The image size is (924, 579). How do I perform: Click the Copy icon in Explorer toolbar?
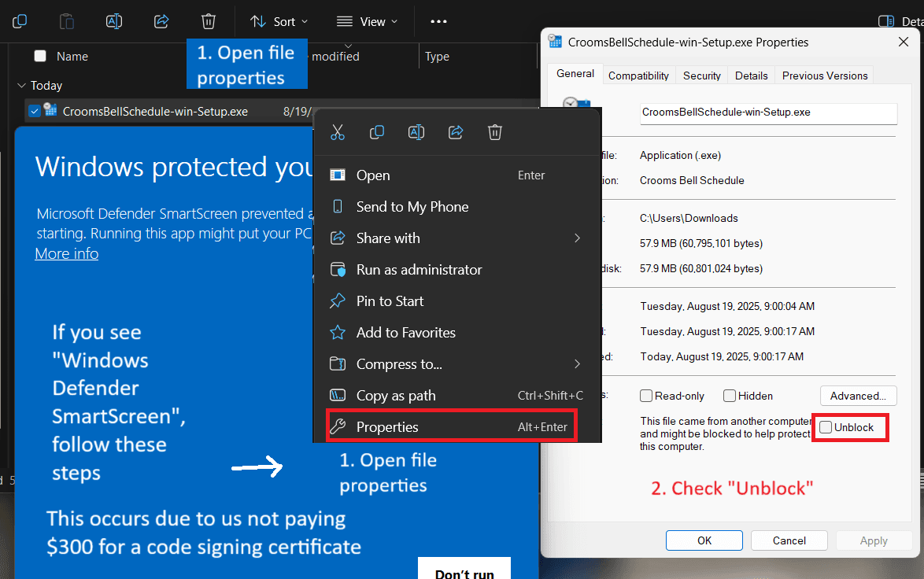[x=20, y=22]
